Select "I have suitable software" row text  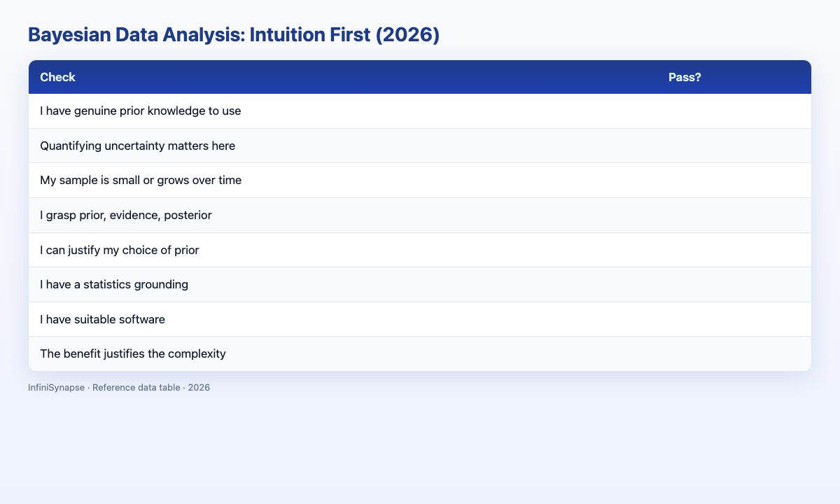coord(103,319)
